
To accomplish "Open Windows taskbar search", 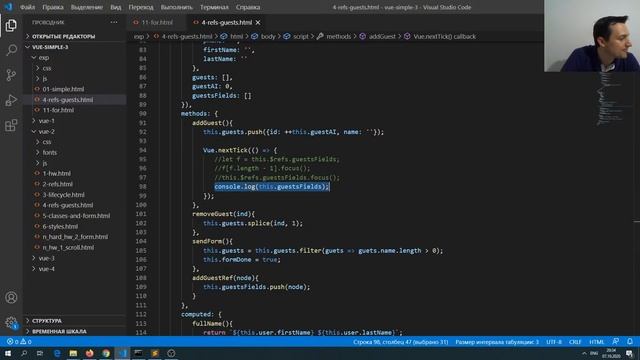I will click(x=24, y=353).
